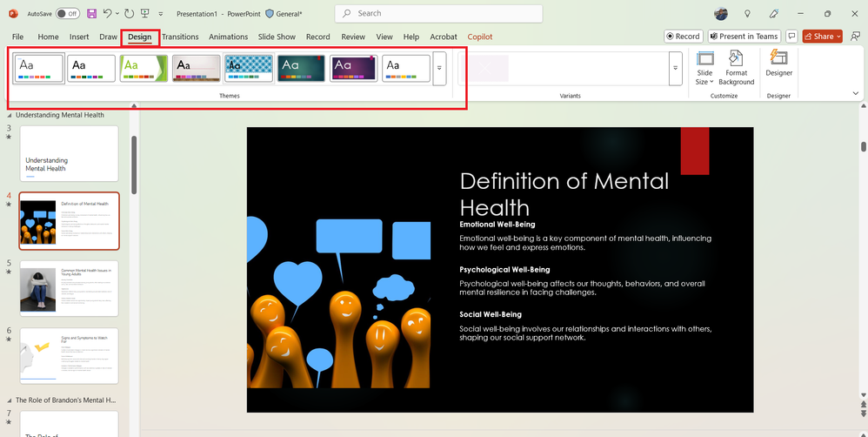Viewport: 868px width, 437px height.
Task: Open the Draw tab
Action: 109,37
